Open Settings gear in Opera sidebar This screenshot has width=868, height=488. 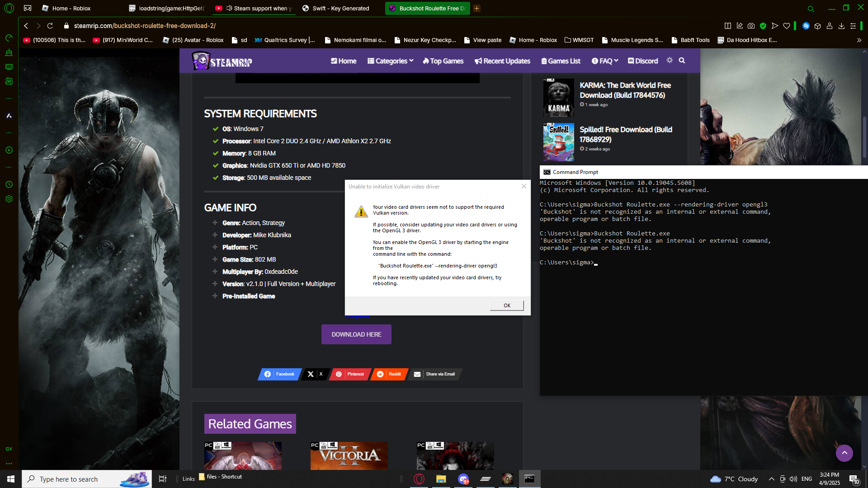[9, 199]
